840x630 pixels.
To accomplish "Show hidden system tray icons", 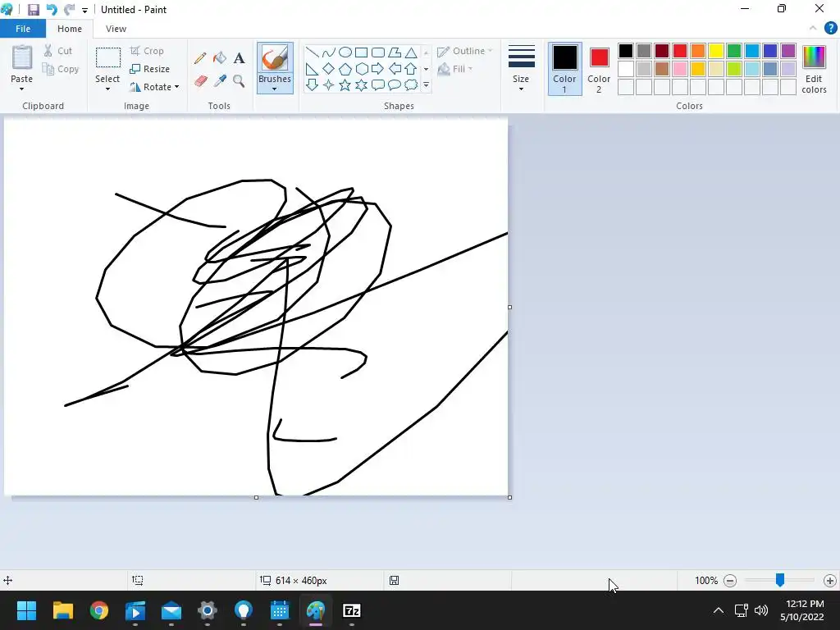I will 719,610.
